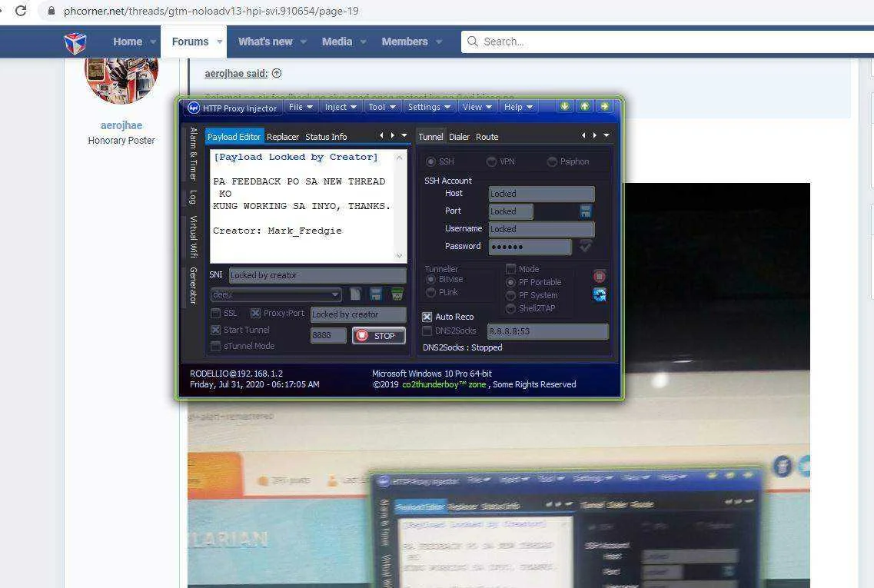Image resolution: width=874 pixels, height=588 pixels.
Task: Click the STOP button
Action: (378, 336)
